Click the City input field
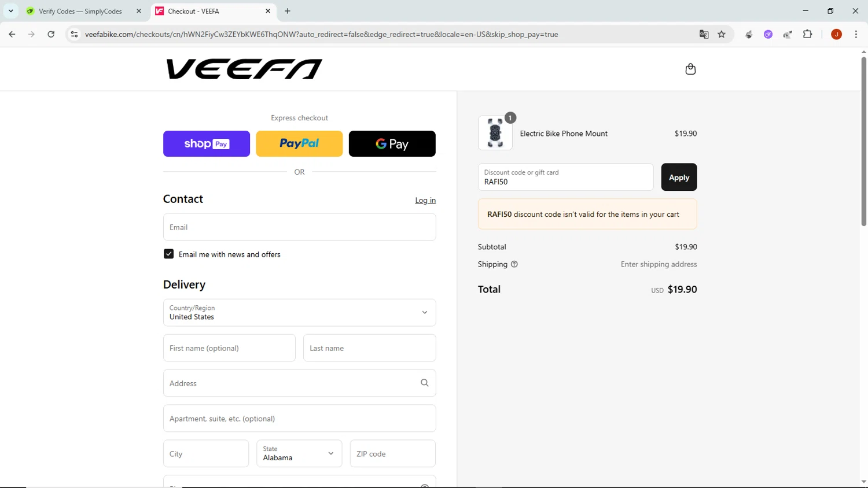 point(206,453)
